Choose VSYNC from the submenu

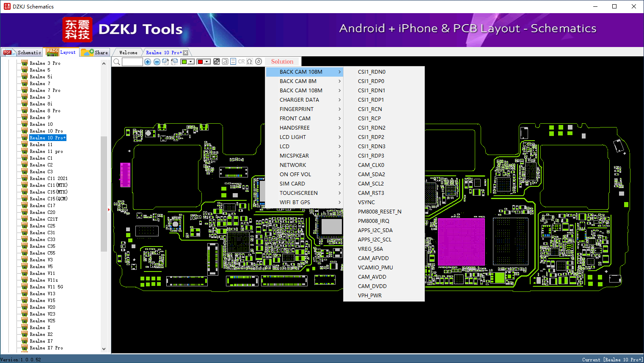coord(384,202)
